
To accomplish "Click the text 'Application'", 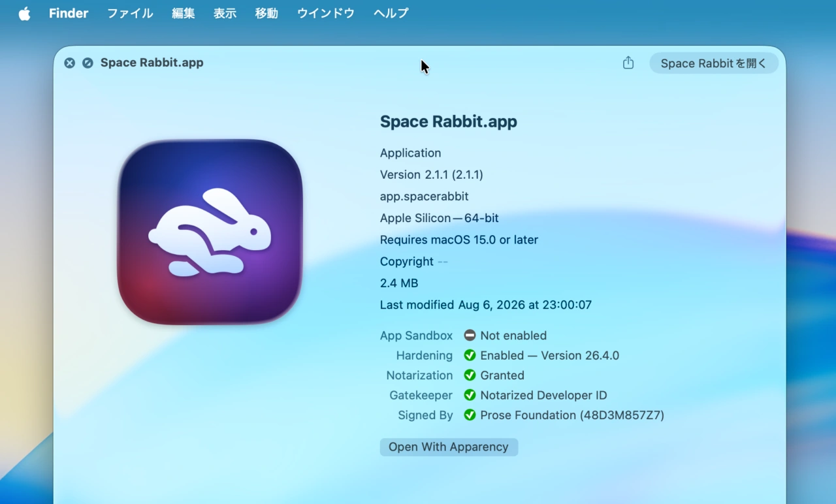I will [x=411, y=153].
